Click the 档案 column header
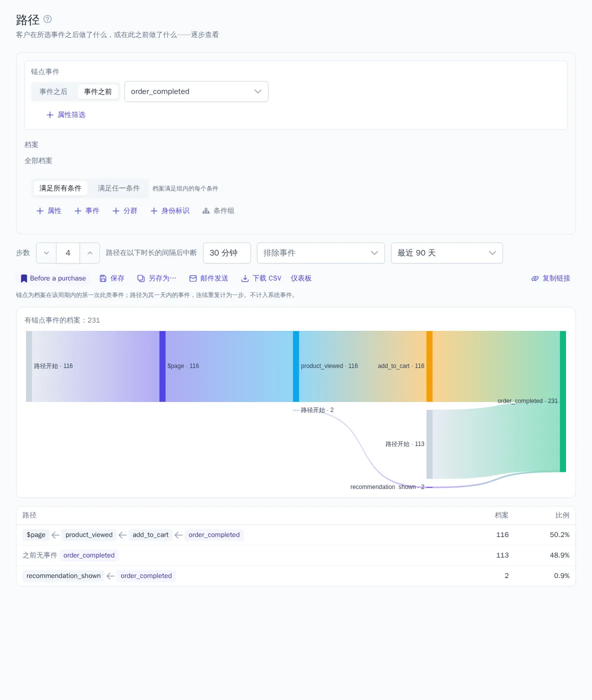The height and width of the screenshot is (700, 592). click(501, 515)
